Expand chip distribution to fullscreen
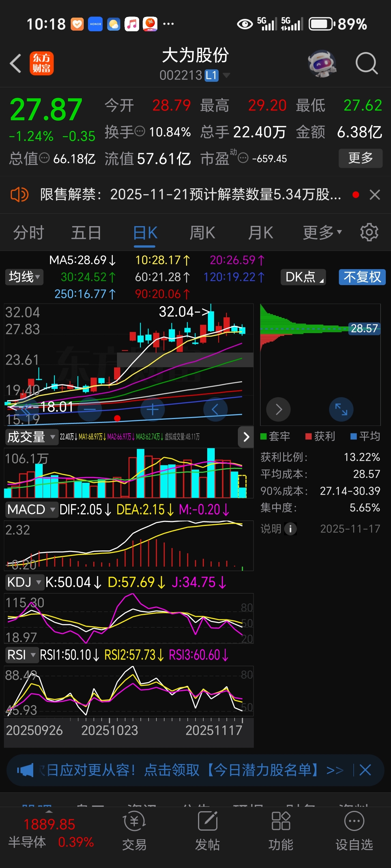The image size is (391, 868). pos(341,410)
